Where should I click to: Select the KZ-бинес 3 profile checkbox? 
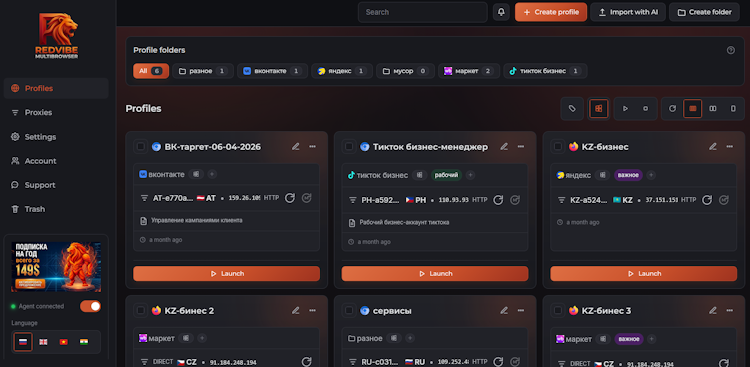click(558, 311)
